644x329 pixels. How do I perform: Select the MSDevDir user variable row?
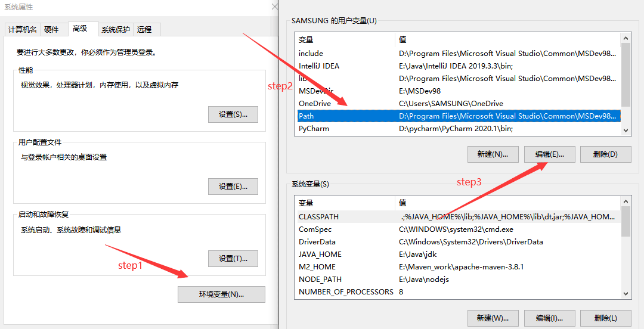(459, 91)
